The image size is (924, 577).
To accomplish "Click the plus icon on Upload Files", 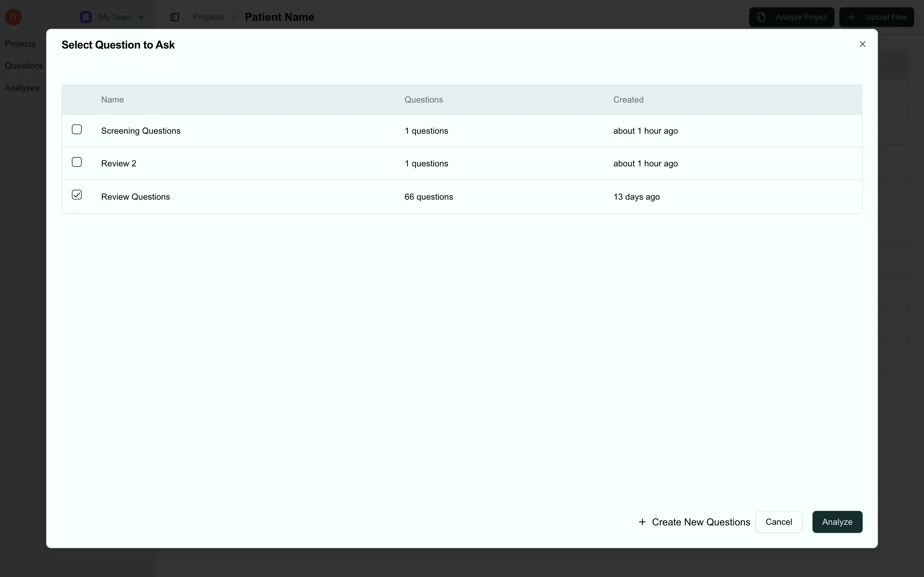I will (x=852, y=17).
